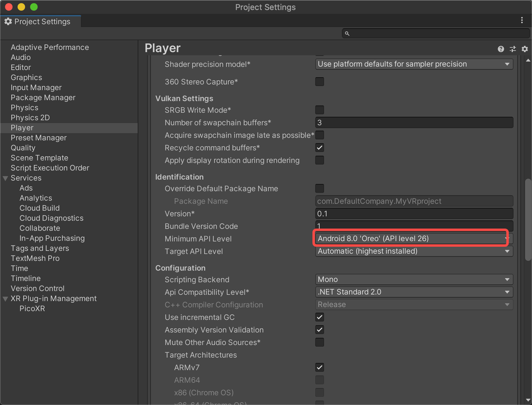The width and height of the screenshot is (532, 405).
Task: Open the Player help documentation icon
Action: pyautogui.click(x=501, y=49)
